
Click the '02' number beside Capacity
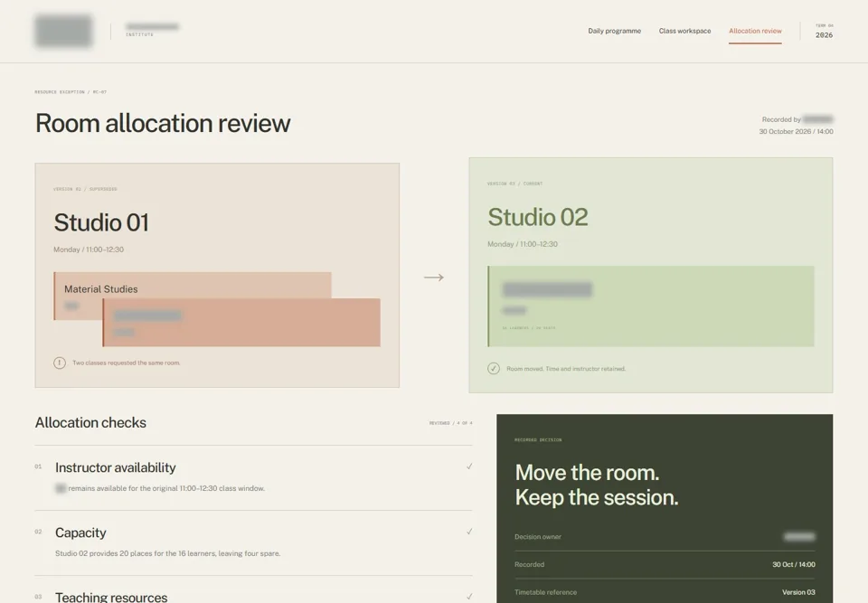38,532
